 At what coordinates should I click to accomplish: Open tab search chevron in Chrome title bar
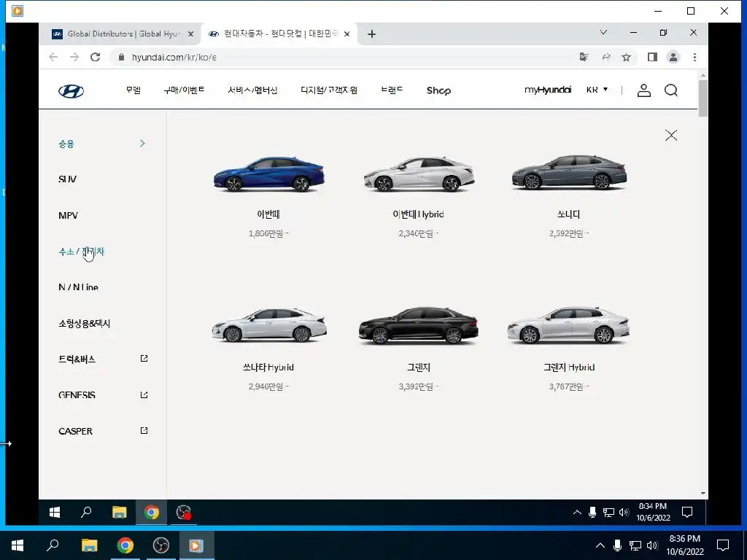point(603,32)
